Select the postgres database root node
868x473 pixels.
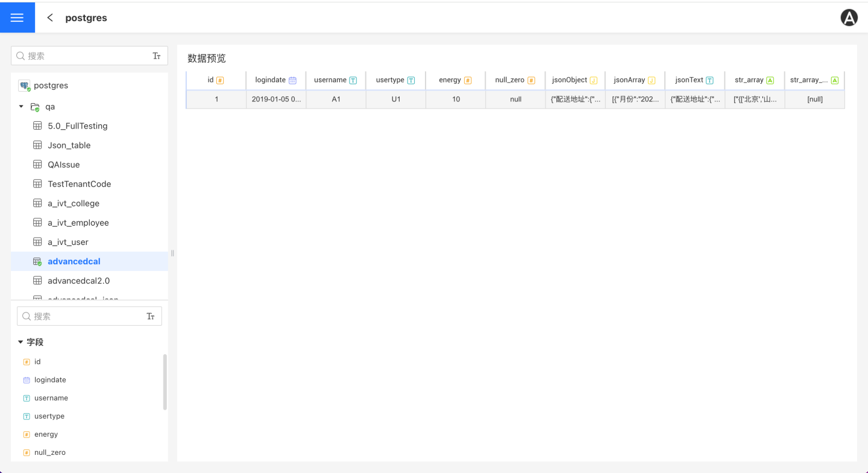pos(51,86)
